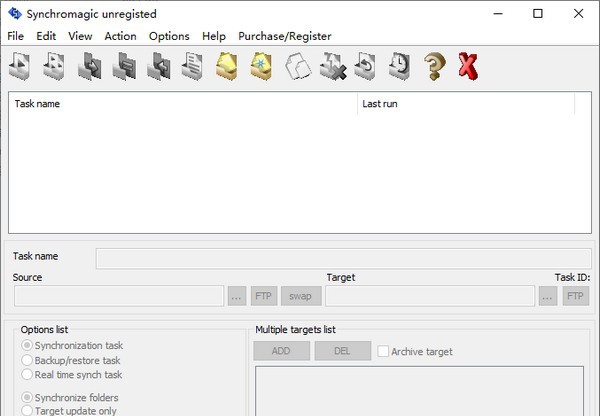This screenshot has width=600, height=416.
Task: Minimize the Synchromagic window
Action: click(x=498, y=14)
